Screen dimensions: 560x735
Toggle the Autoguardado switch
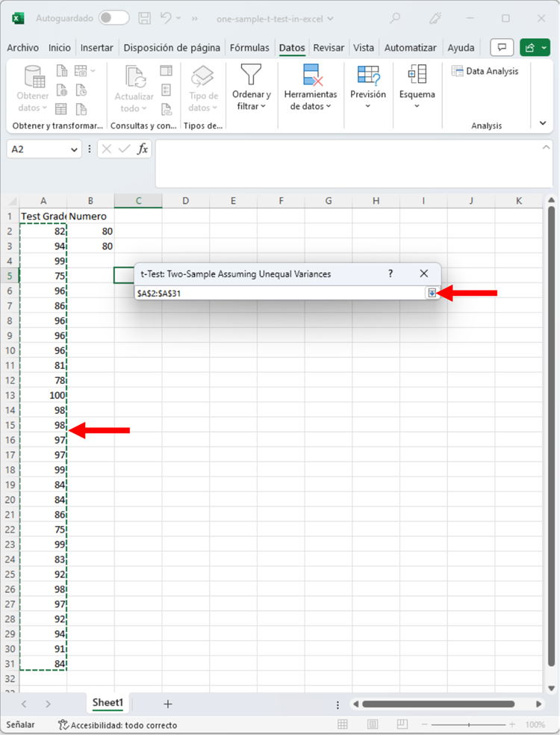tap(113, 18)
